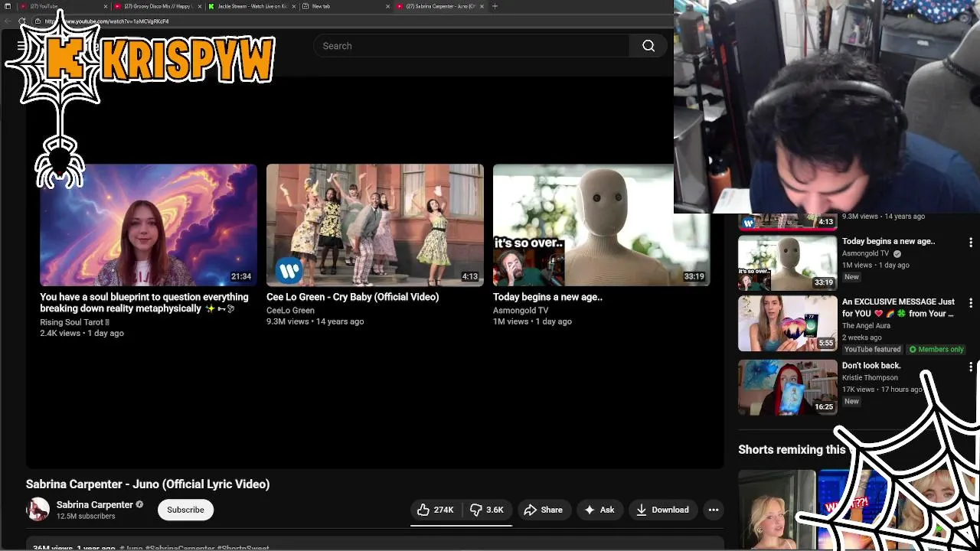This screenshot has width=980, height=551.
Task: Click the YouTube search magnifier button
Action: click(648, 46)
